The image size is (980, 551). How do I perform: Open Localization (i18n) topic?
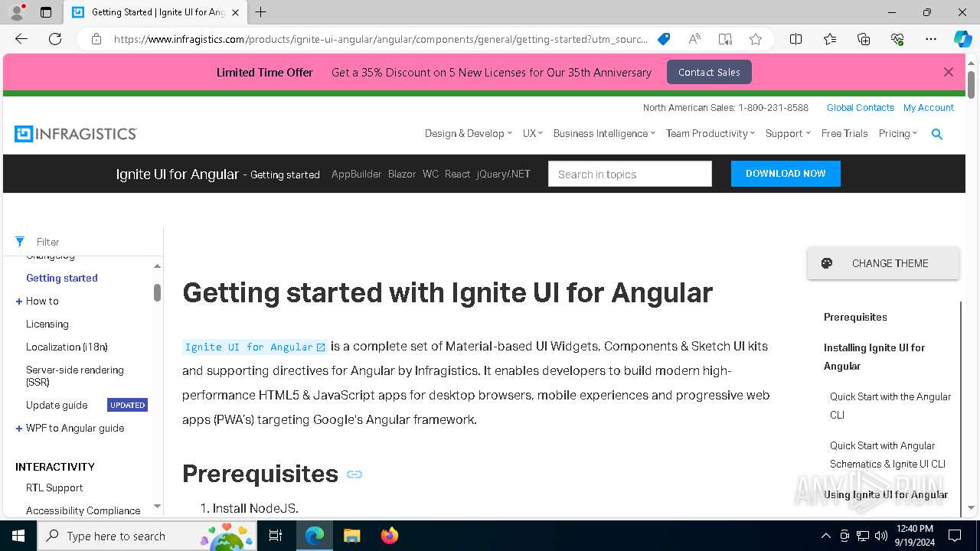(x=67, y=347)
